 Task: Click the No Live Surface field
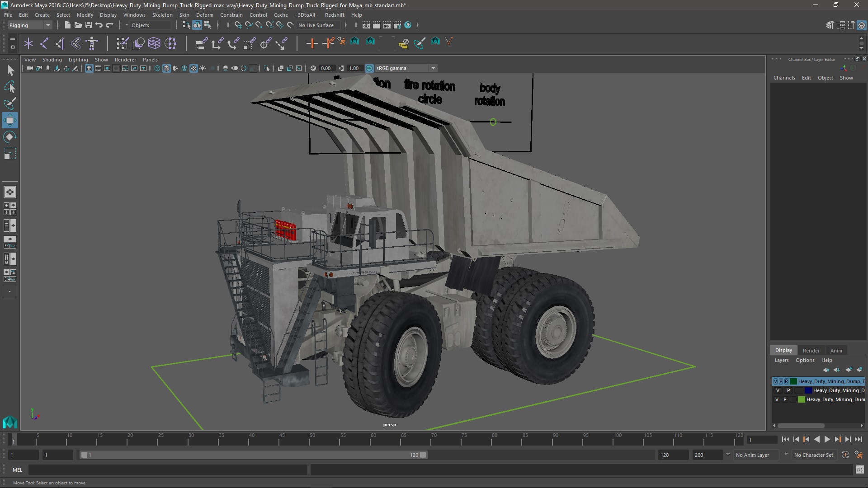[x=319, y=25]
